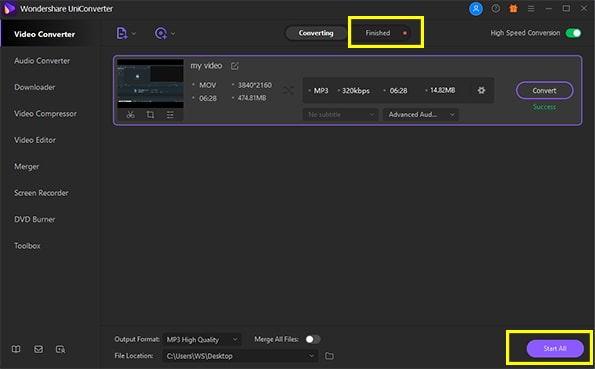Click the Convert button for my video

click(x=545, y=91)
